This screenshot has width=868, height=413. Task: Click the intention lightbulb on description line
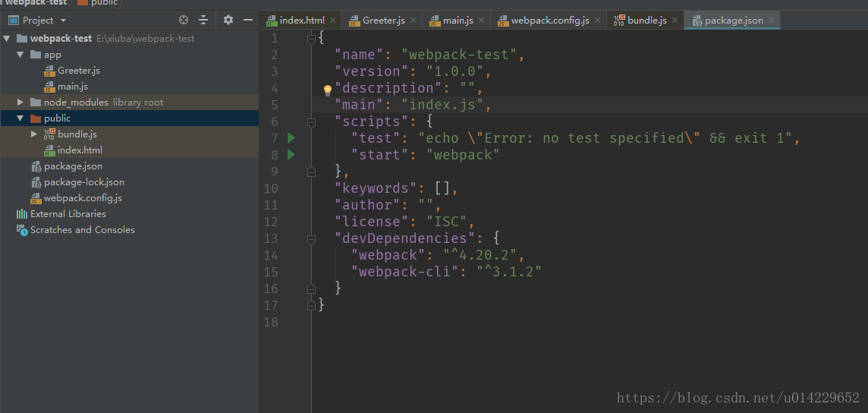click(327, 90)
